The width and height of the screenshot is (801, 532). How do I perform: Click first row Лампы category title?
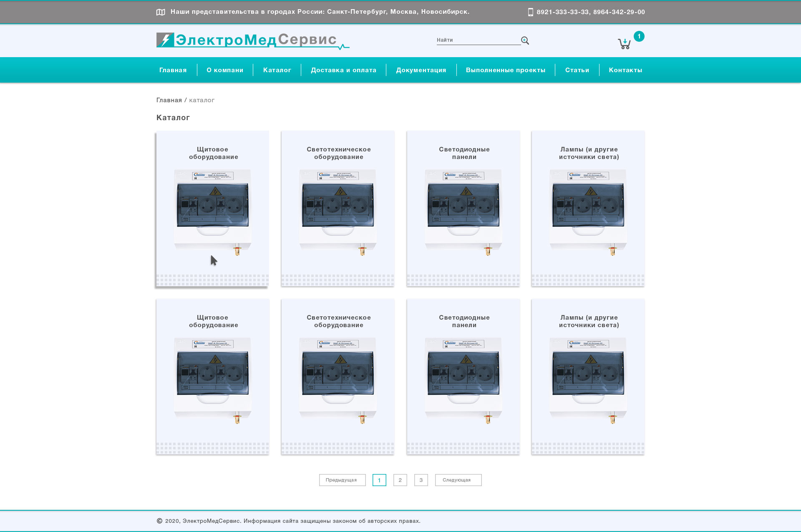click(x=589, y=153)
